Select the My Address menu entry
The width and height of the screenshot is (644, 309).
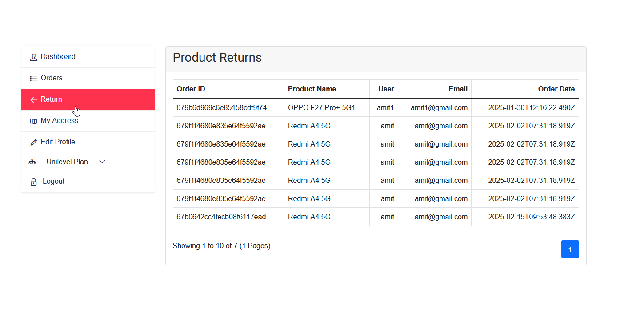click(x=59, y=121)
